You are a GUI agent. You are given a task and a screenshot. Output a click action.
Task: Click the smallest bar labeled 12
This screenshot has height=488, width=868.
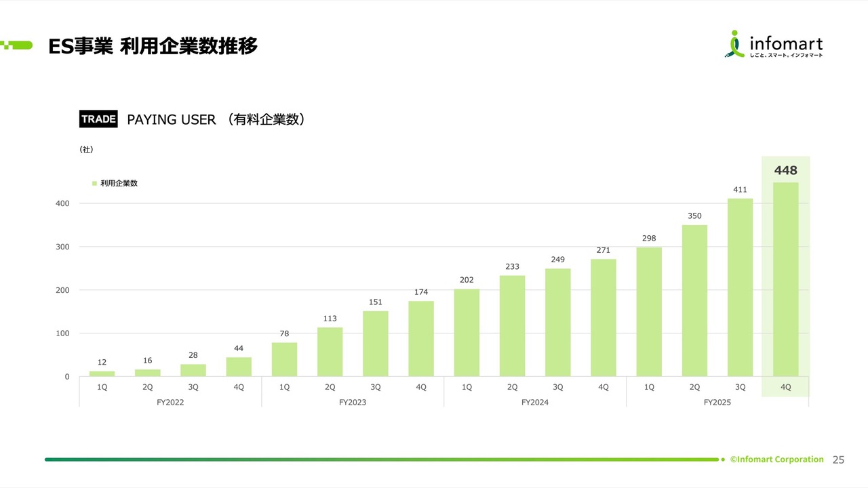[x=102, y=373]
